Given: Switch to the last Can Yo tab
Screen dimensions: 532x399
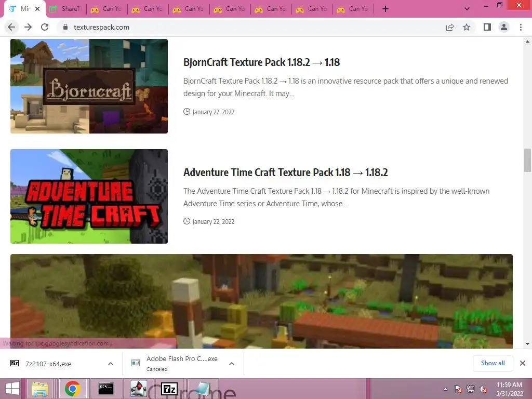Looking at the screenshot, I should coord(353,9).
